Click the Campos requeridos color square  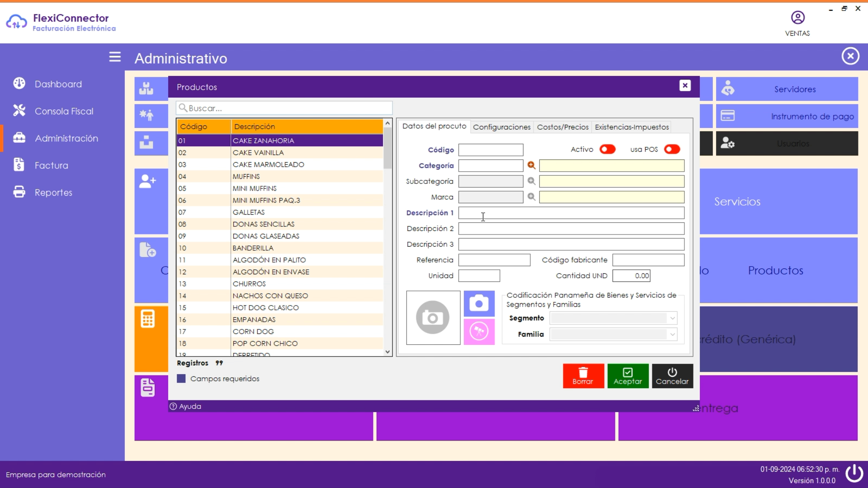pos(181,379)
